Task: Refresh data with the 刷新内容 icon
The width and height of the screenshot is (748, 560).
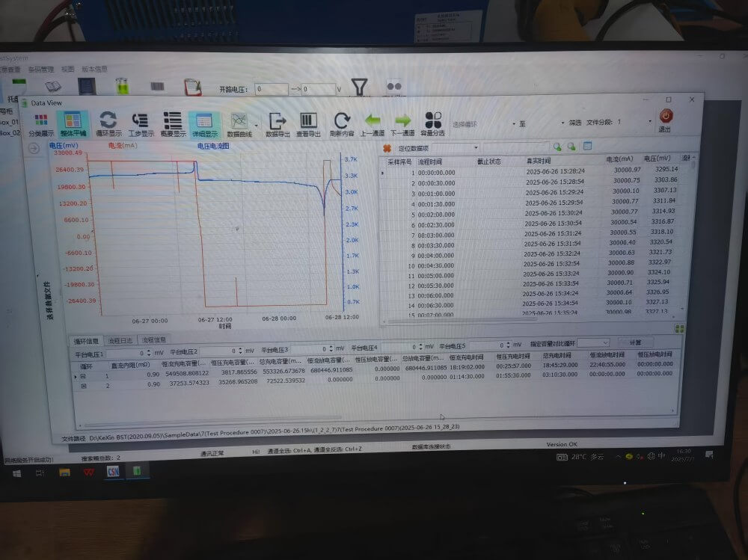Action: [343, 123]
